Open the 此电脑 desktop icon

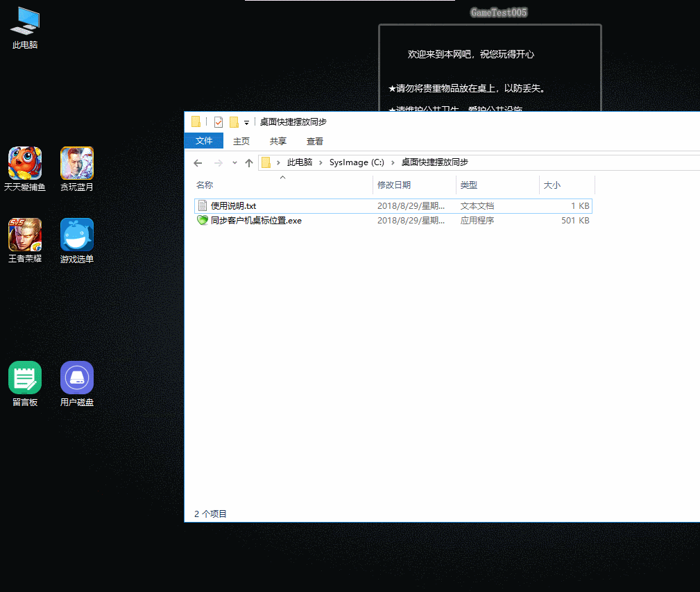coord(25,28)
